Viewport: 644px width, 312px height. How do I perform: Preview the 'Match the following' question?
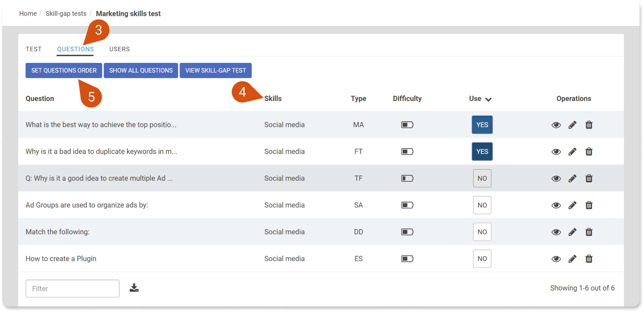(x=556, y=232)
